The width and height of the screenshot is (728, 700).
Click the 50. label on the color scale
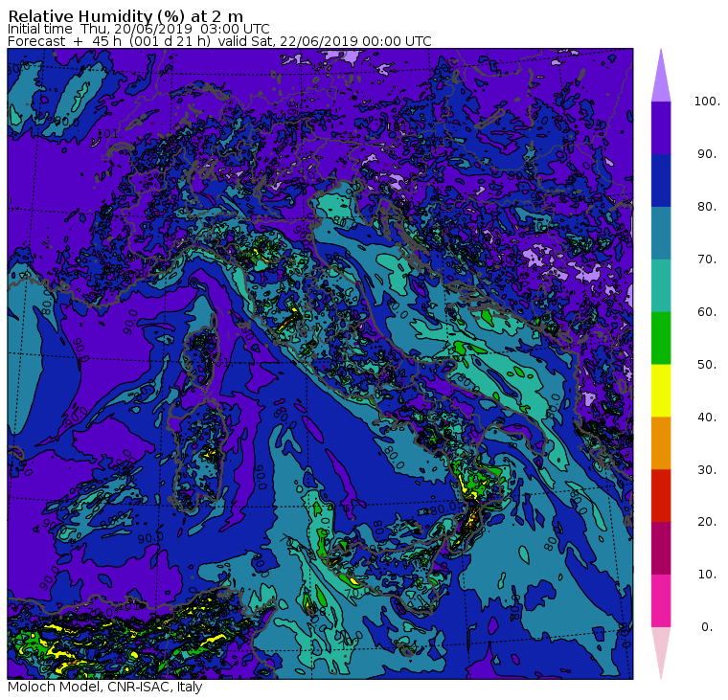click(707, 365)
